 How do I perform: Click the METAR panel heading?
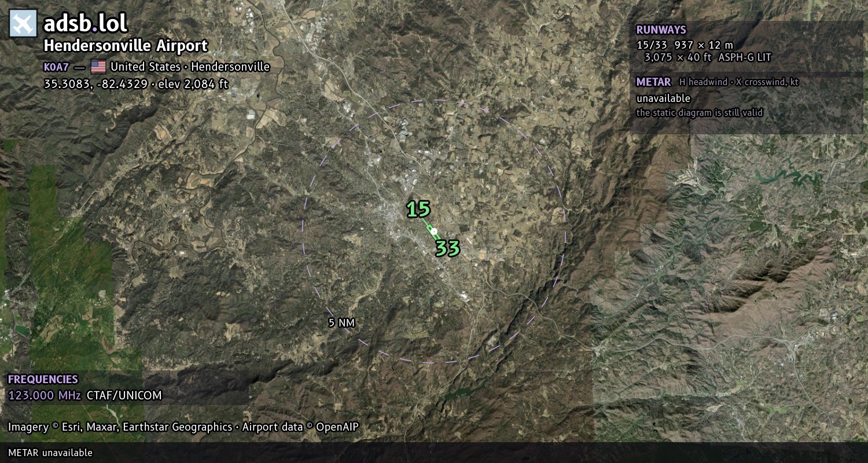coord(653,82)
